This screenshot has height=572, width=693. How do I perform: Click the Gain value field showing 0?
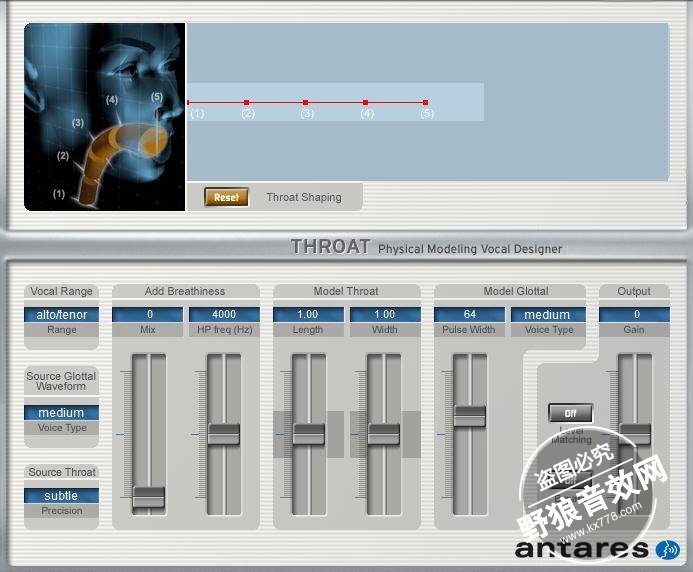[x=634, y=315]
